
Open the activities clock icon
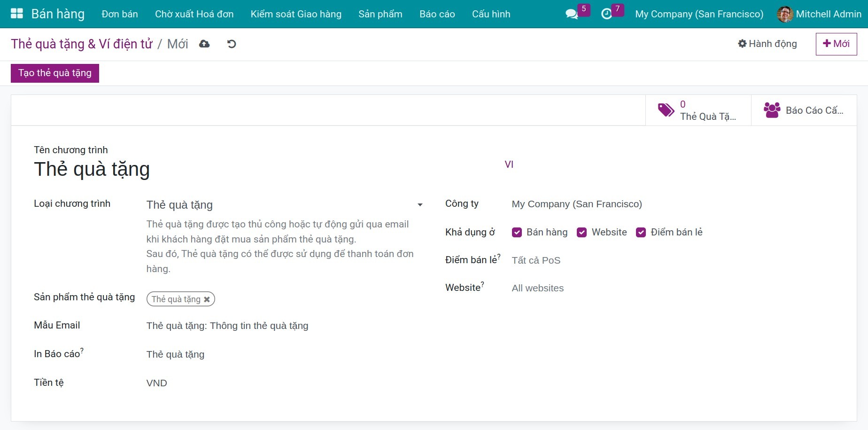(606, 14)
